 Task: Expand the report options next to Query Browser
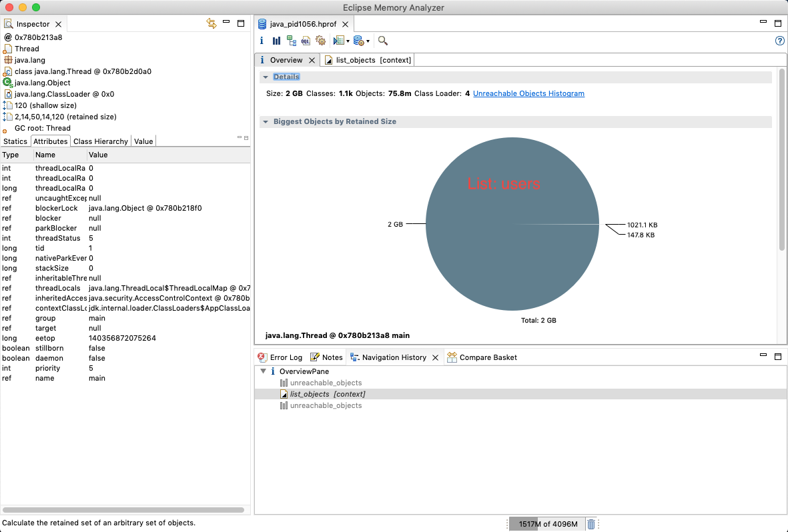point(368,41)
